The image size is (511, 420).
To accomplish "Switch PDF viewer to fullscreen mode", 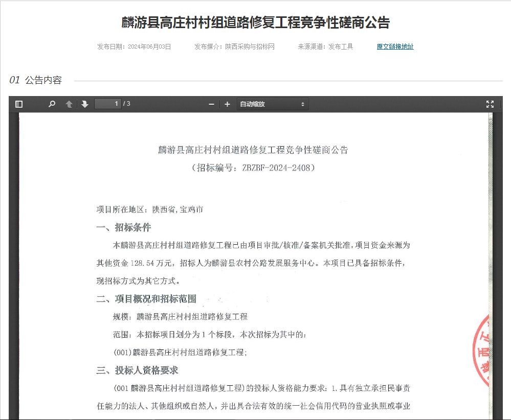I will click(490, 104).
